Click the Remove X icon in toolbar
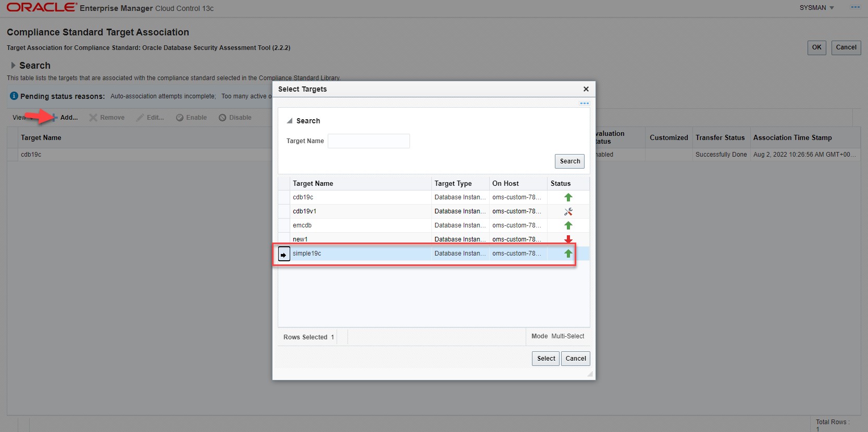868x432 pixels. (93, 118)
